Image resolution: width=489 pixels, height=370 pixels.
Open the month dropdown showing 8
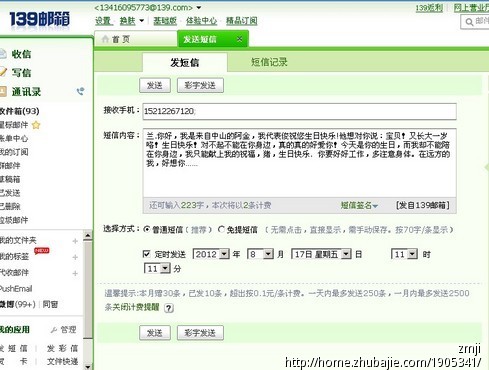[x=260, y=254]
